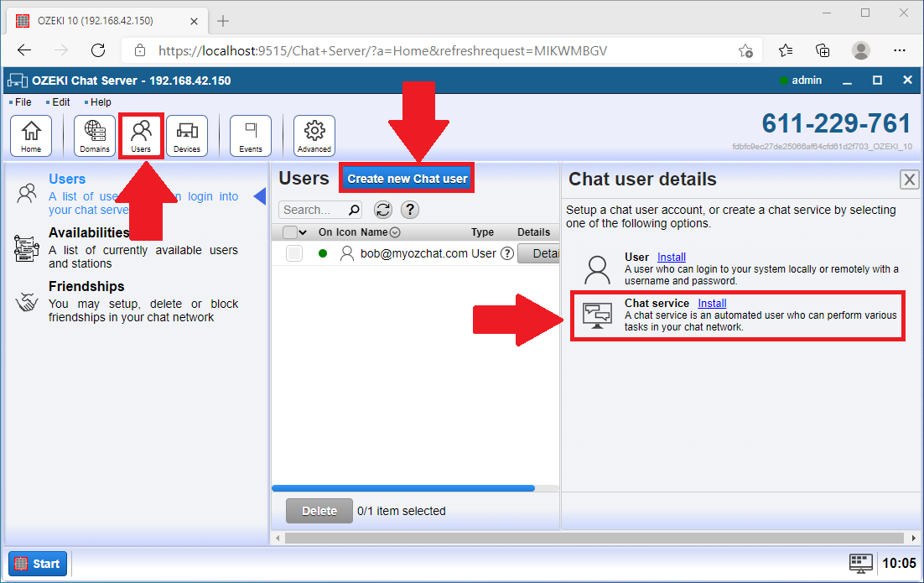Click the green online status dot for bob
The image size is (924, 583).
pos(323,252)
